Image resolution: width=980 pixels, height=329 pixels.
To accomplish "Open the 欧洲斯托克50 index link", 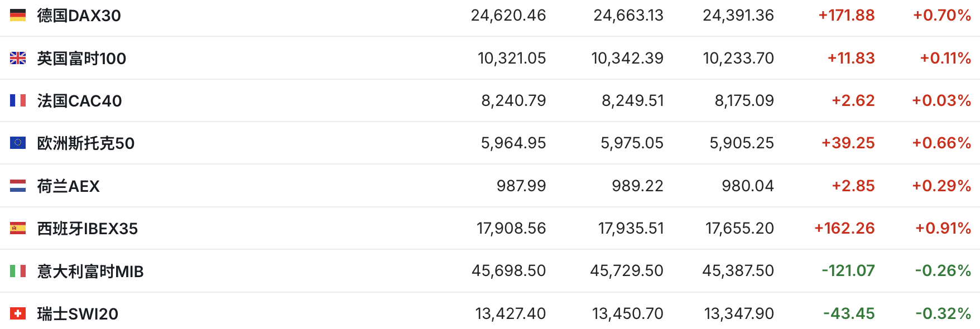I will pyautogui.click(x=86, y=143).
